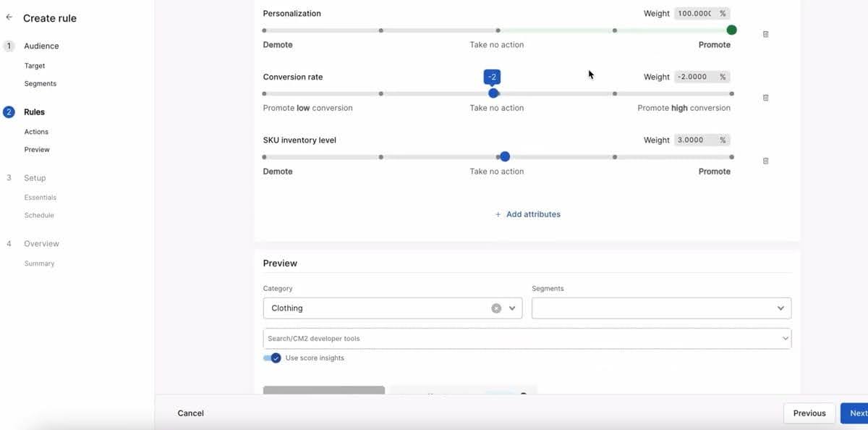This screenshot has height=430, width=868.
Task: Click the Preview section heading
Action: coord(280,264)
